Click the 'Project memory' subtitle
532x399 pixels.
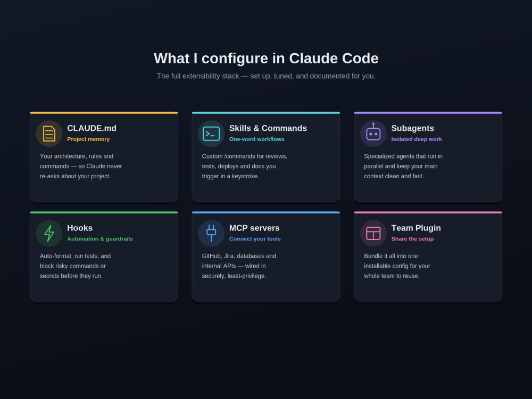pos(88,139)
